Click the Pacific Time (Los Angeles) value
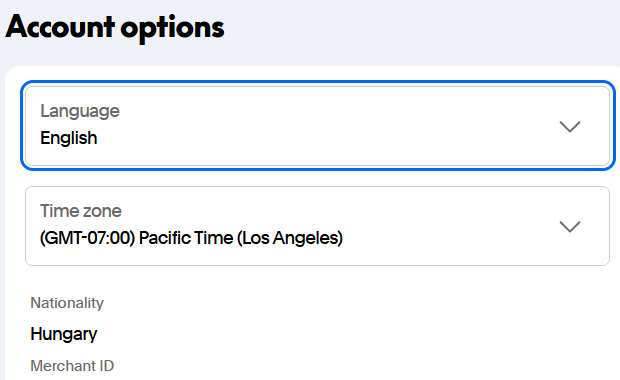 (x=241, y=238)
